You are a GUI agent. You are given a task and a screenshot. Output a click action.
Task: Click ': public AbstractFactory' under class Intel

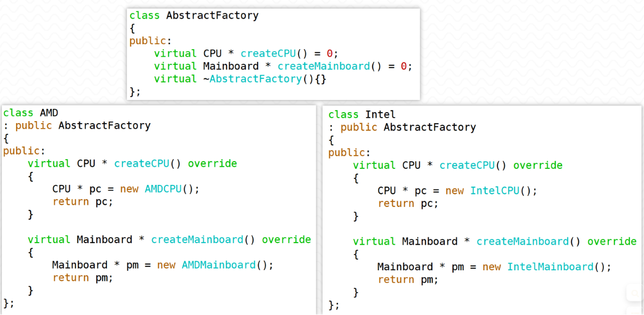pyautogui.click(x=402, y=128)
